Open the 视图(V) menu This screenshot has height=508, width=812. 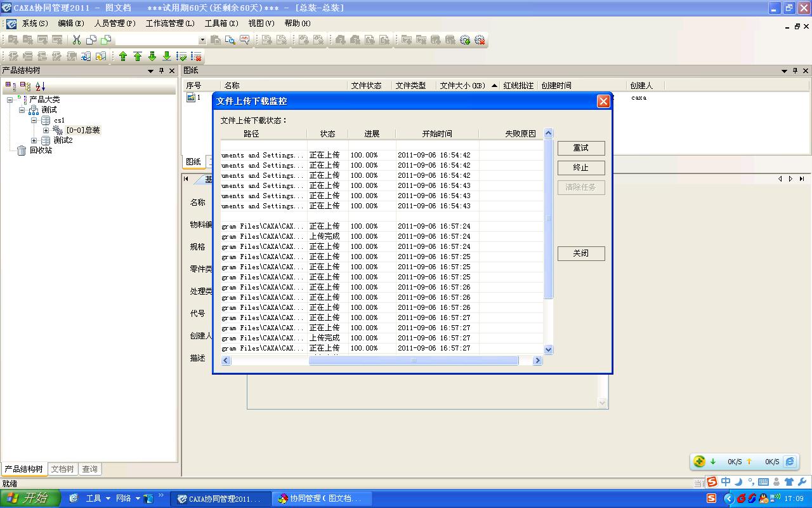coord(261,23)
